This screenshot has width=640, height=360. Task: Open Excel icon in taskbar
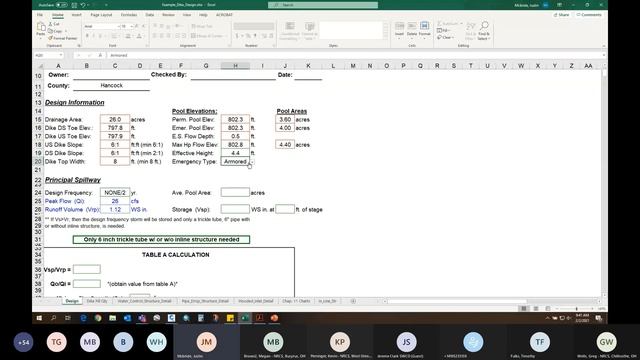245,318
